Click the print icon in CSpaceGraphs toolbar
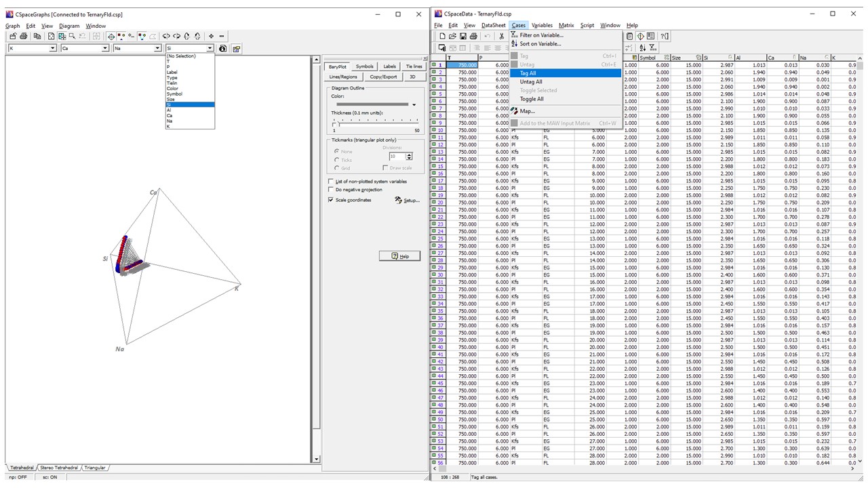 [x=24, y=37]
